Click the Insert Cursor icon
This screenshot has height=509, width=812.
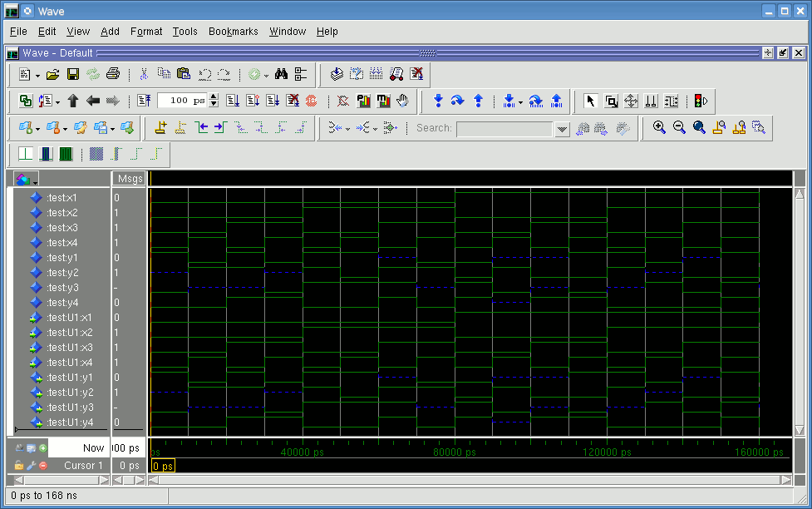click(x=160, y=127)
